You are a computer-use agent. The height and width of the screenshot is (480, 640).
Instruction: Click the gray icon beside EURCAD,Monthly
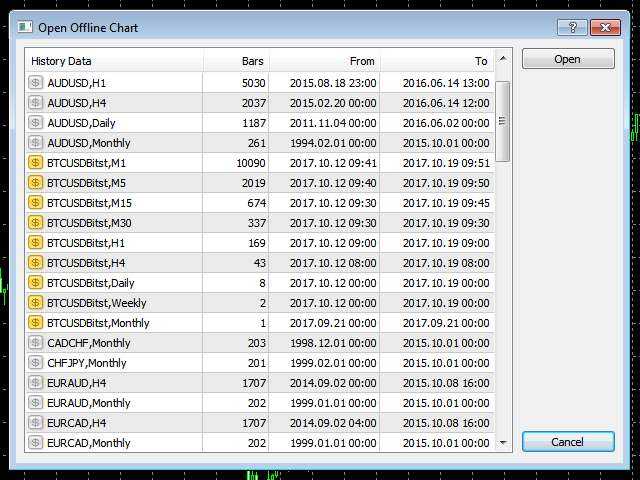click(36, 443)
